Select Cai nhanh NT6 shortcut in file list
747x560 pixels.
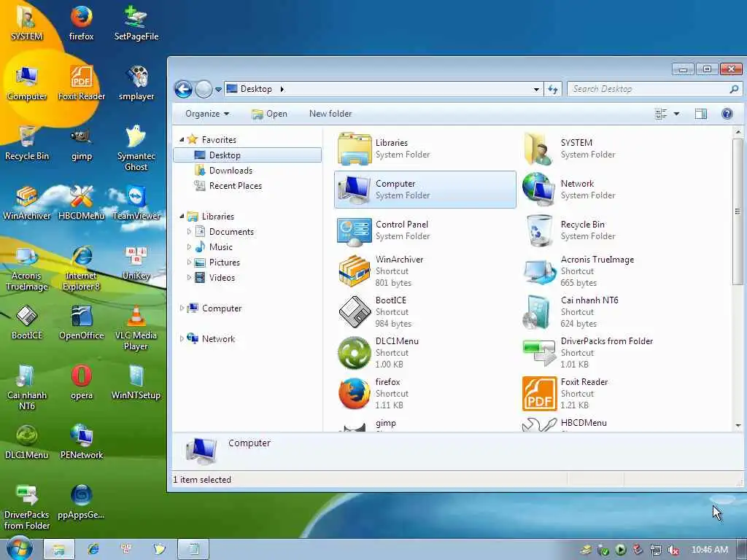611,312
